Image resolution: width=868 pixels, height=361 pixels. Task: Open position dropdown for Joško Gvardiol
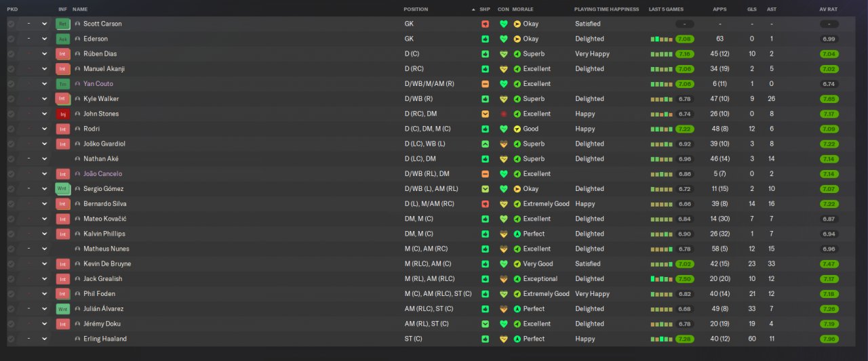pyautogui.click(x=45, y=144)
